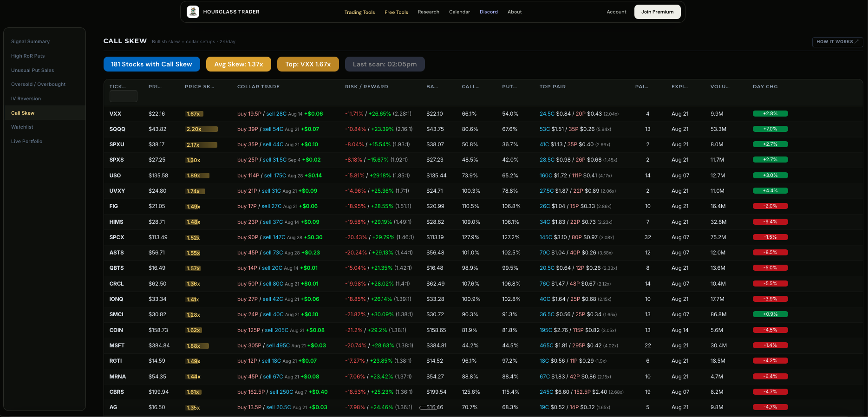
Task: Click the AG ticker
Action: pyautogui.click(x=113, y=407)
